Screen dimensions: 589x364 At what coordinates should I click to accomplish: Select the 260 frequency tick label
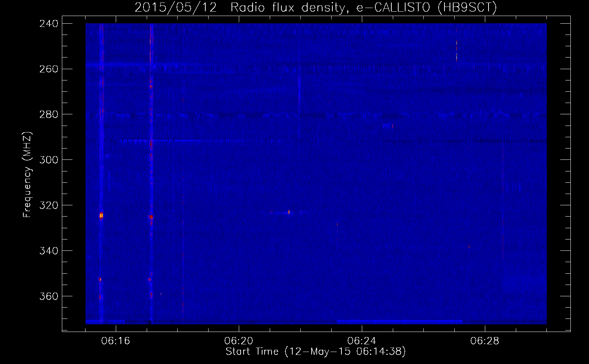tap(49, 69)
